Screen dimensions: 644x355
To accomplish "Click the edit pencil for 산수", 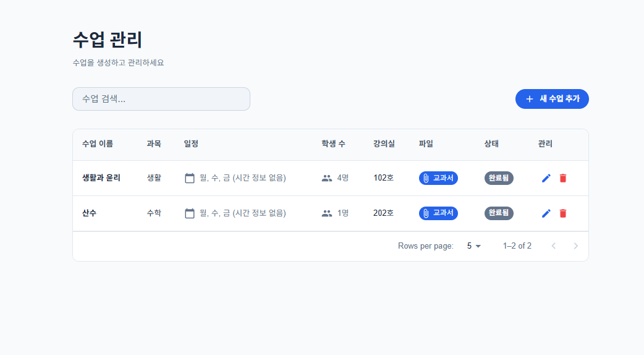I will (x=546, y=213).
